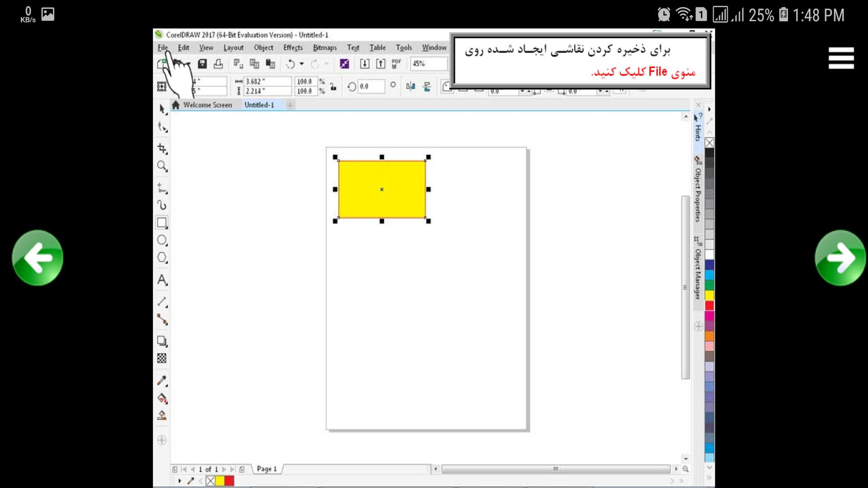The height and width of the screenshot is (488, 868).
Task: Click the 45% zoom level box
Action: pos(428,64)
